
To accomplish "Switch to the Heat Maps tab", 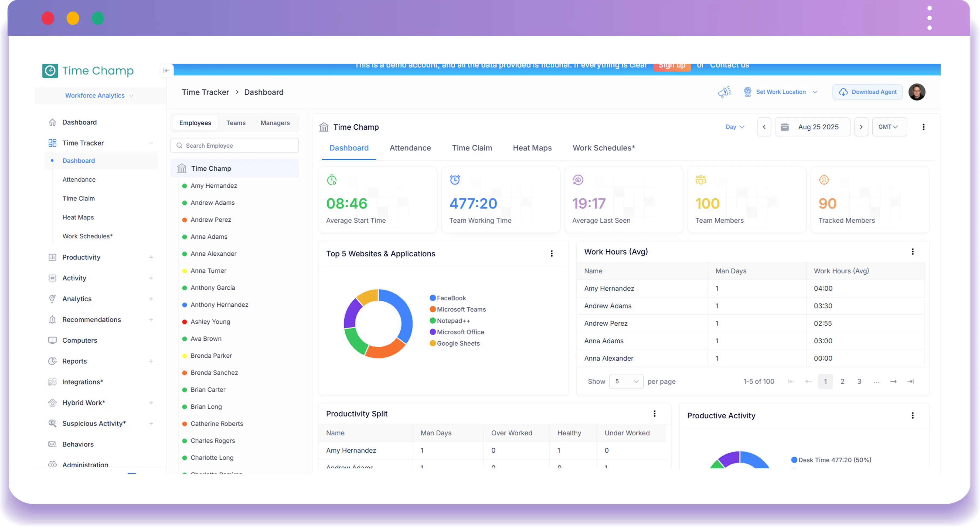I will [532, 148].
